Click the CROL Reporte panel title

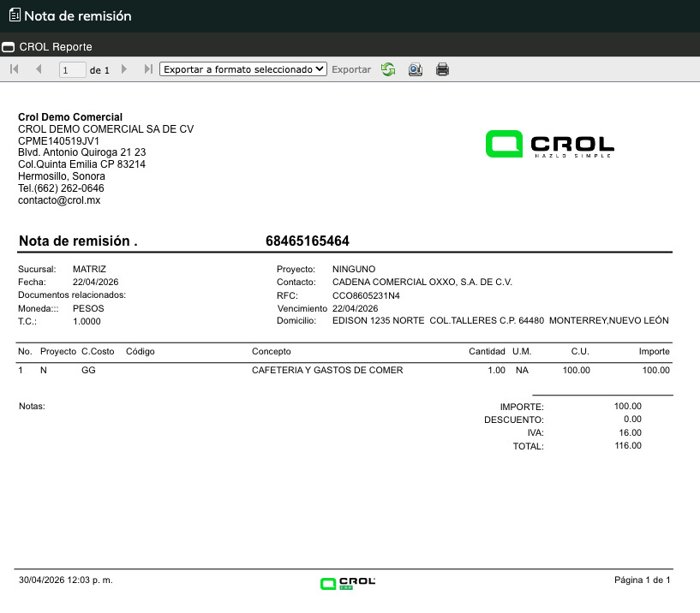(56, 47)
